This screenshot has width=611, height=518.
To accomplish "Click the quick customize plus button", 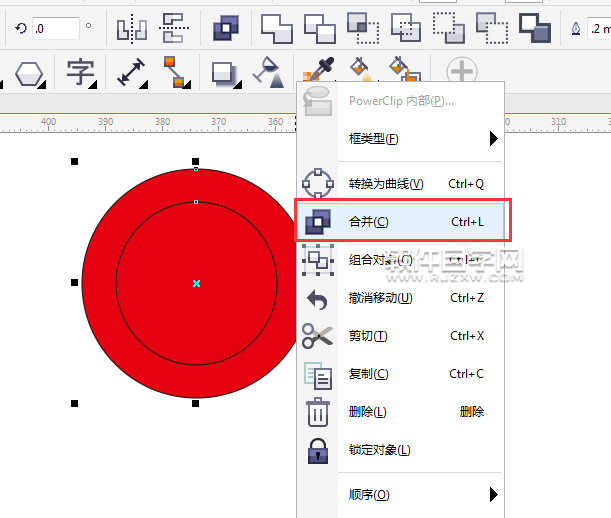I will click(462, 71).
